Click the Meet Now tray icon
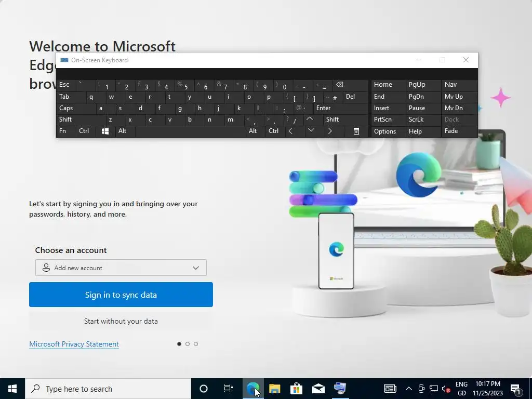This screenshot has height=399, width=532. click(421, 389)
